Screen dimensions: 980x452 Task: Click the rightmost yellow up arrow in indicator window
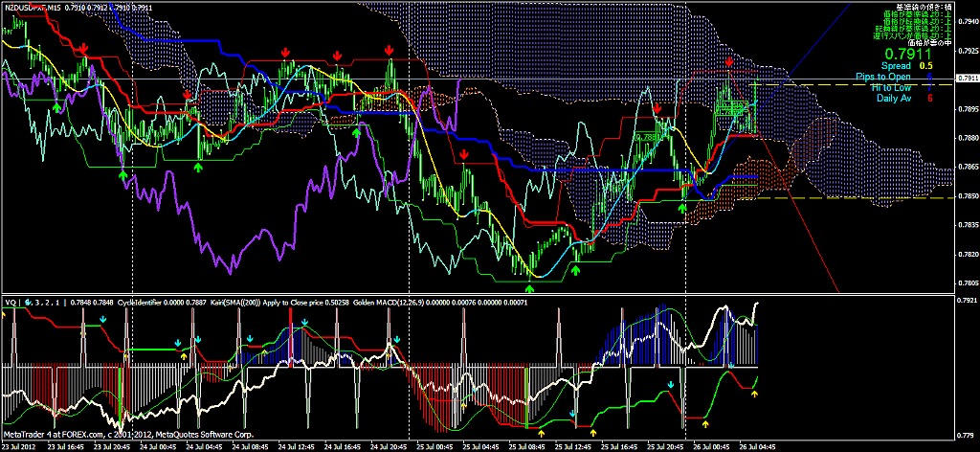point(755,394)
